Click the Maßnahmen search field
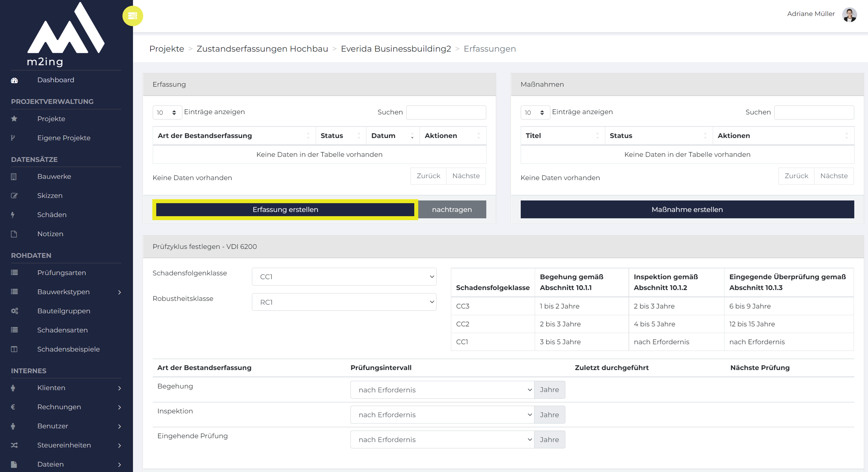The width and height of the screenshot is (868, 472). coord(814,112)
